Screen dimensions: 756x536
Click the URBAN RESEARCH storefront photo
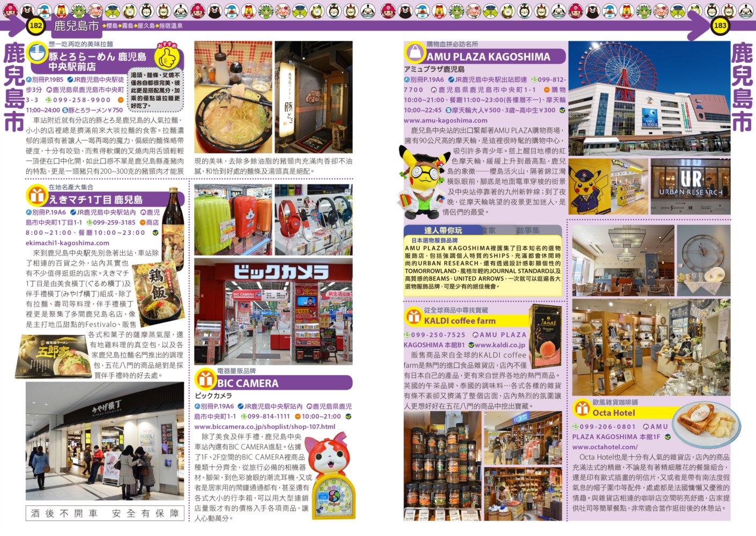(x=690, y=185)
